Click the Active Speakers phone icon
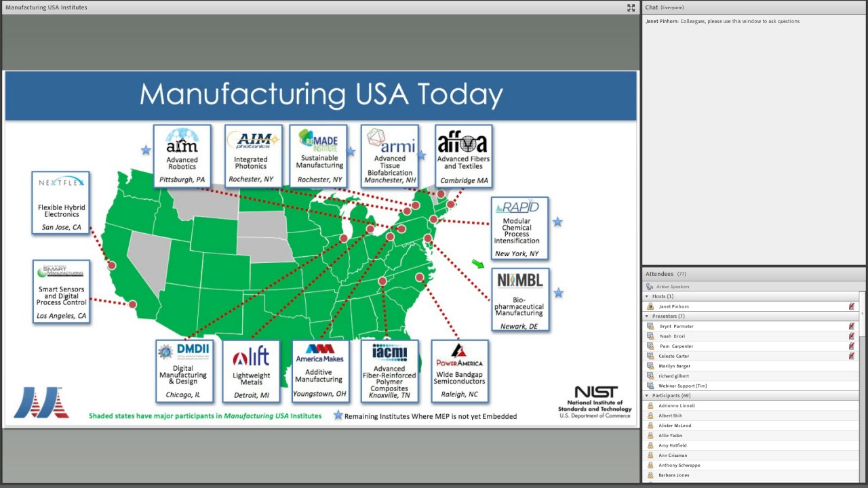This screenshot has height=488, width=868. pos(650,287)
